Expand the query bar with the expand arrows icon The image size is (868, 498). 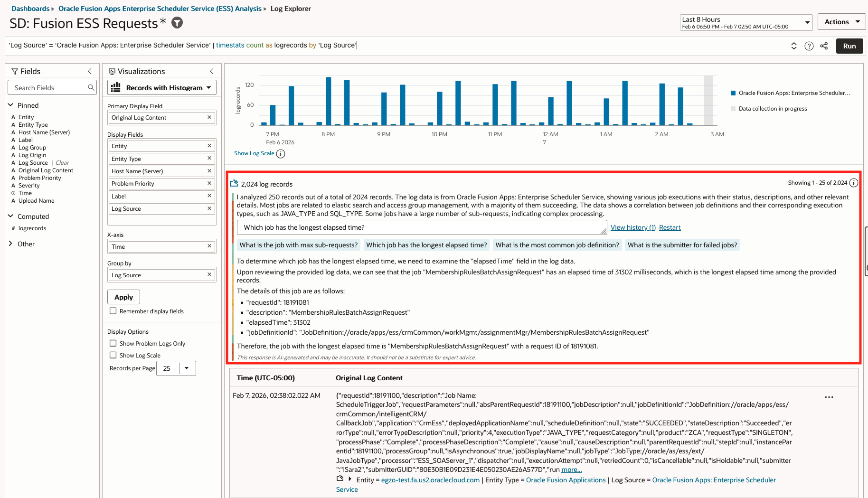coord(793,46)
